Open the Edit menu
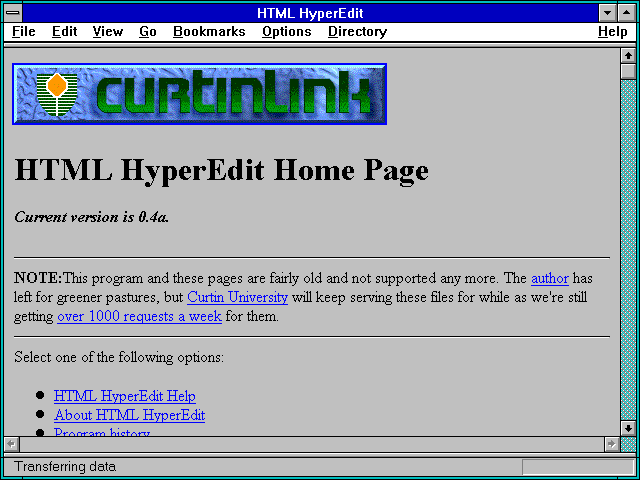Image resolution: width=640 pixels, height=480 pixels. click(64, 32)
